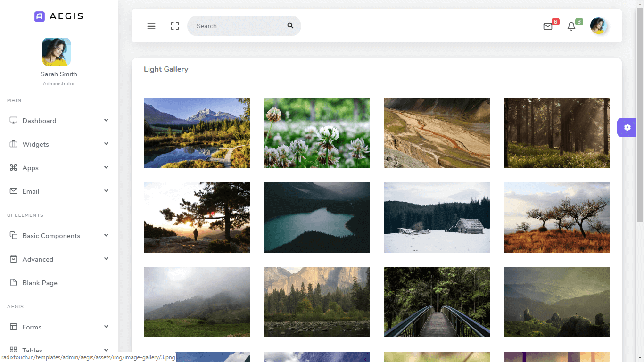The height and width of the screenshot is (362, 644).
Task: Expand the Dashboard menu chevron
Action: (106, 120)
